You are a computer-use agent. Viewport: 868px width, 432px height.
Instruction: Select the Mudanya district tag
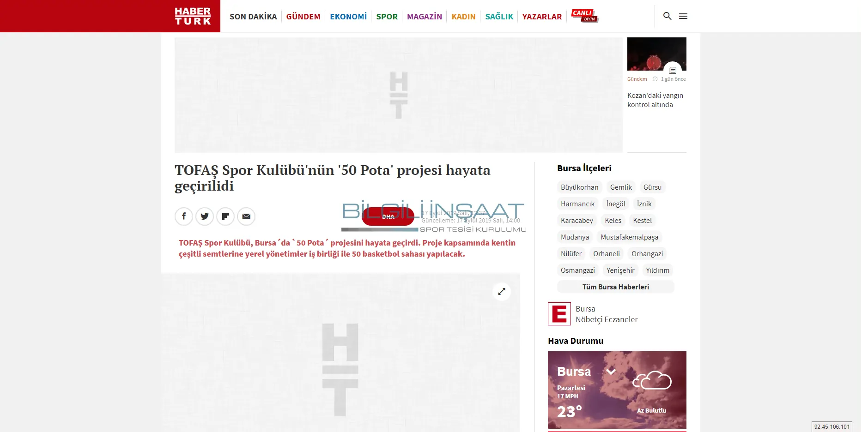[575, 237]
